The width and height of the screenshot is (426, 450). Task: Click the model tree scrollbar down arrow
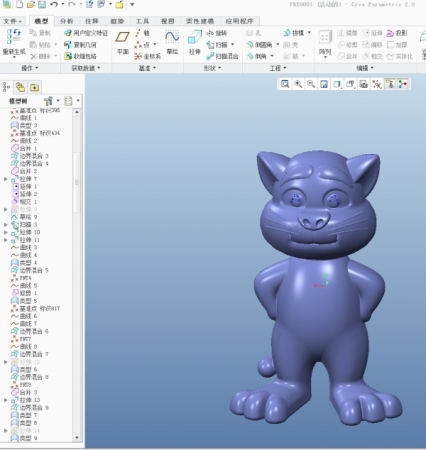77,437
